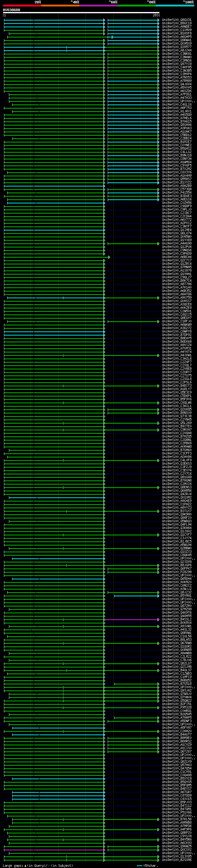The width and height of the screenshot is (197, 868).
Task: Select the UniRef100_Q095X9 label
Action: click(x=176, y=43)
